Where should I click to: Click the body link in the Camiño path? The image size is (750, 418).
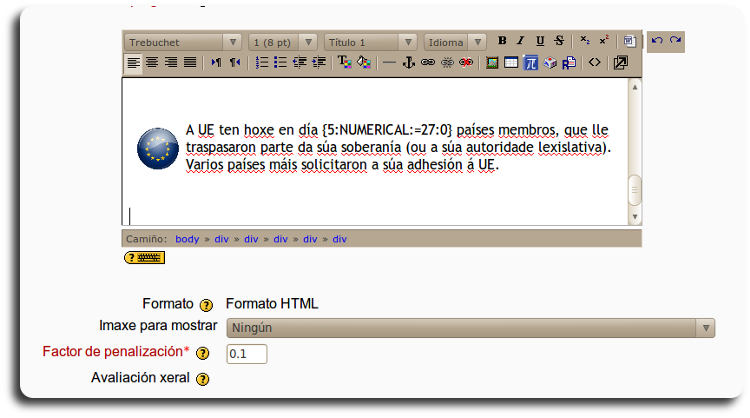187,239
